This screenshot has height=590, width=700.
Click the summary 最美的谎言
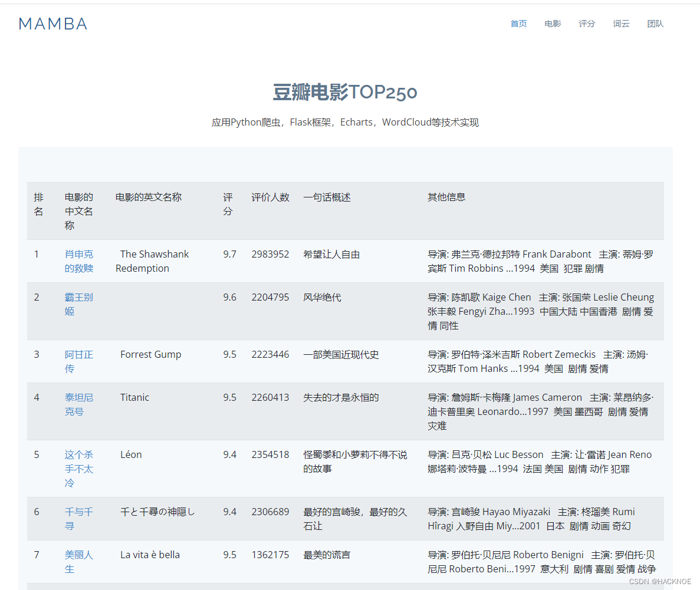pyautogui.click(x=327, y=554)
